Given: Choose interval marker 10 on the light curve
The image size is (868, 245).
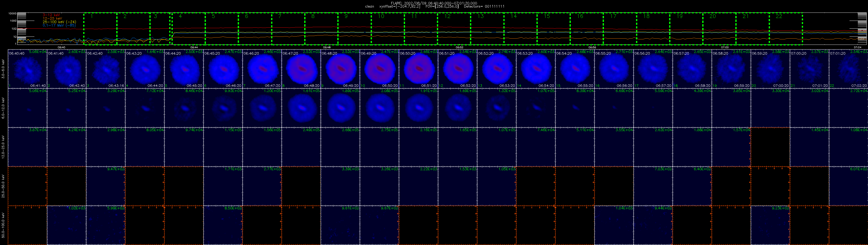Looking at the screenshot, I should (x=381, y=16).
